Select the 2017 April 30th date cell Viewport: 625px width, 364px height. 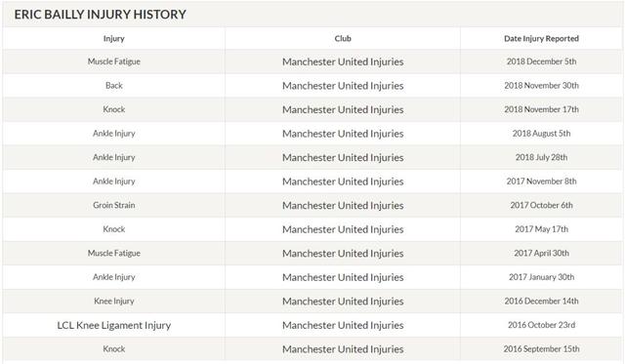(541, 253)
